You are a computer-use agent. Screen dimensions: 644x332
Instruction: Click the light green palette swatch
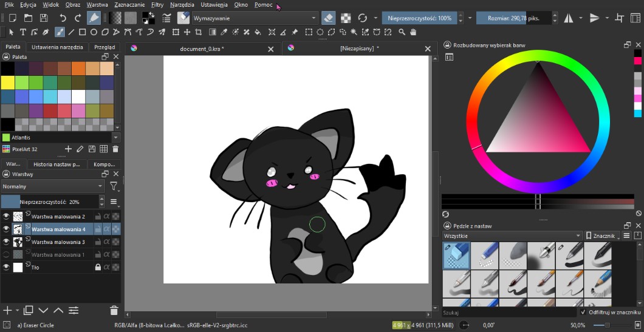(22, 82)
